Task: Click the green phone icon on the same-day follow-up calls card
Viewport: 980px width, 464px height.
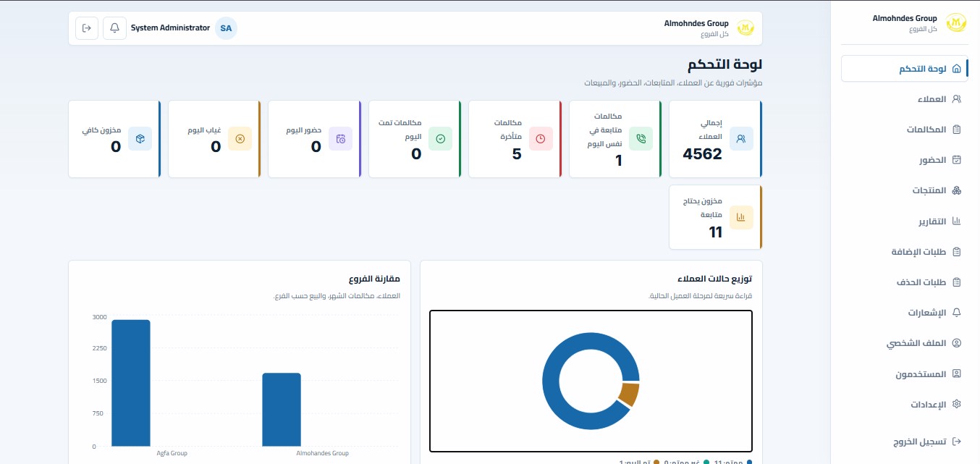Action: [641, 138]
